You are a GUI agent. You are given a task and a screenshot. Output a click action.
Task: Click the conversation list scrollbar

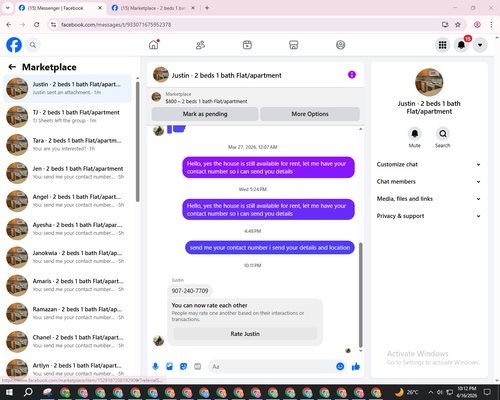137,141
